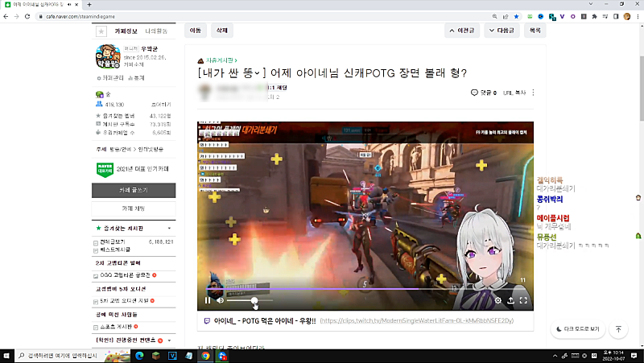Open Microsoft Edge from the taskbar
Image resolution: width=644 pixels, height=363 pixels.
139,356
